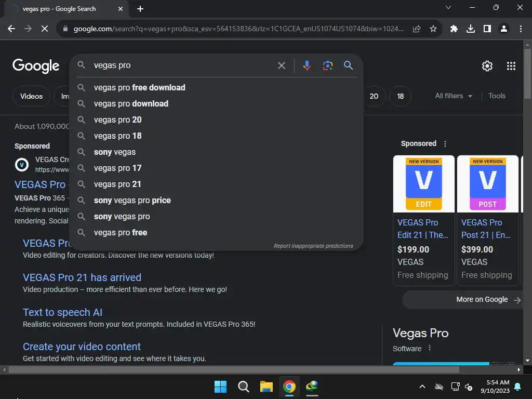Viewport: 532px width, 399px height.
Task: Select suggestion 'vegas pro 18'
Action: click(x=216, y=136)
